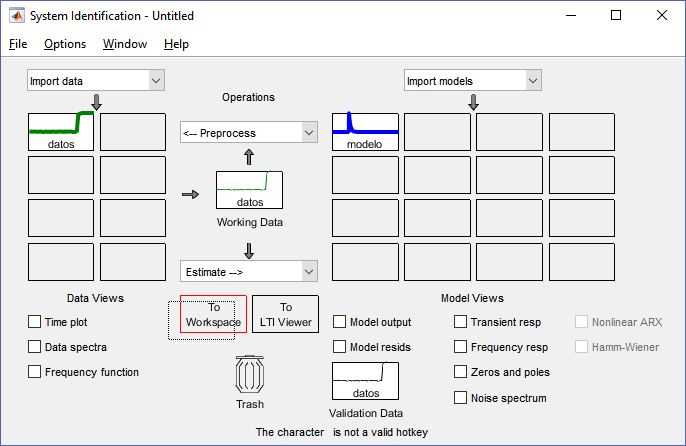The image size is (686, 446).
Task: Toggle the Data spectra checkbox
Action: (36, 347)
